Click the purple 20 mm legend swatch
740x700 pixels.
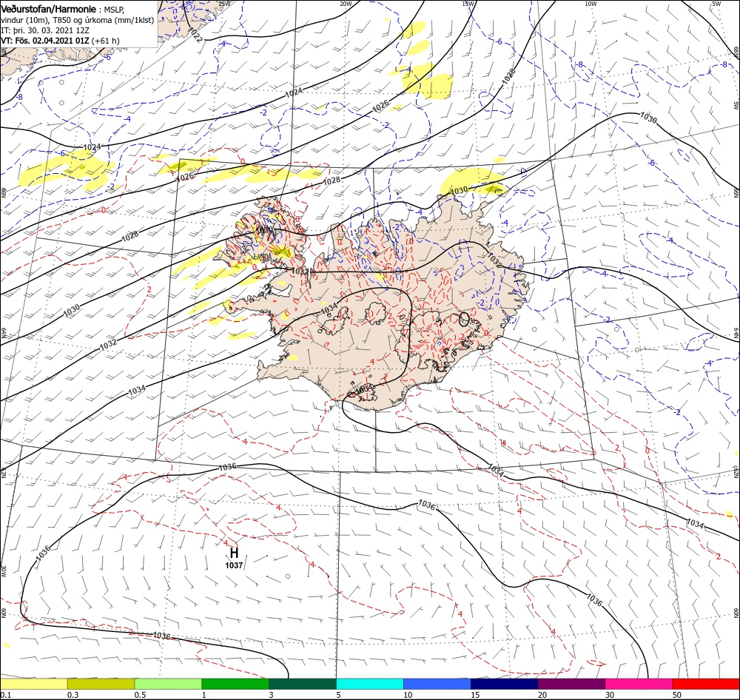click(x=571, y=684)
